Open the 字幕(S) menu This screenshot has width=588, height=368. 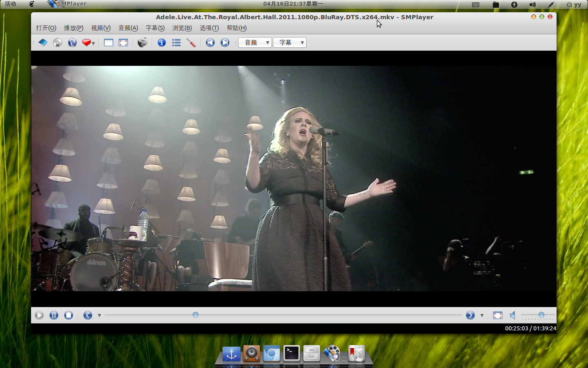click(155, 28)
